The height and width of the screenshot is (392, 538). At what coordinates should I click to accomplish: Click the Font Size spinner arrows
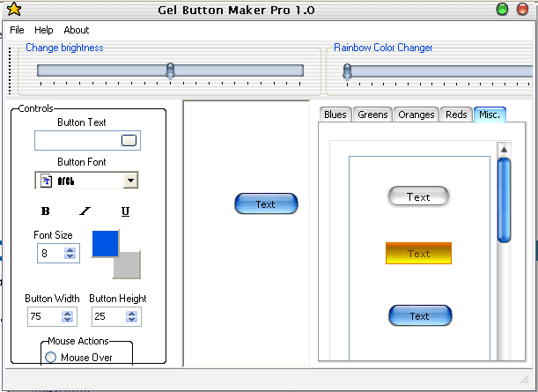(70, 253)
